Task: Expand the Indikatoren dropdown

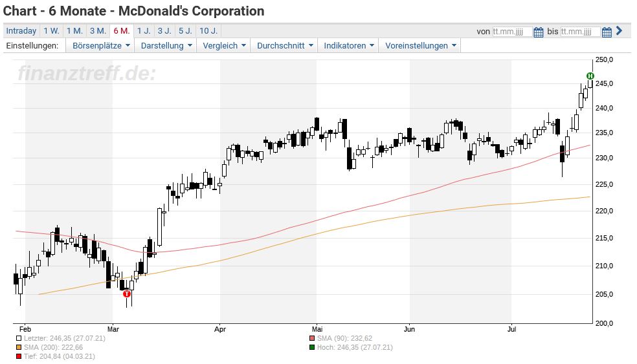Action: tap(348, 45)
